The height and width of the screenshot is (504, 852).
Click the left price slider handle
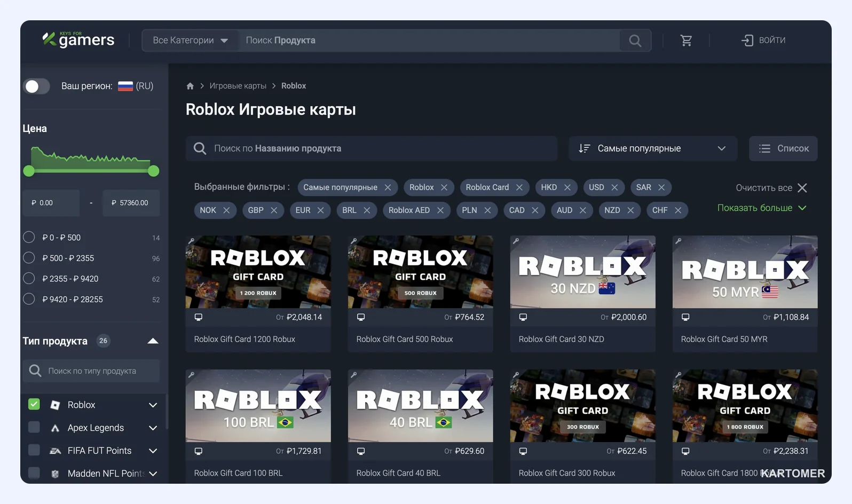[x=29, y=171]
